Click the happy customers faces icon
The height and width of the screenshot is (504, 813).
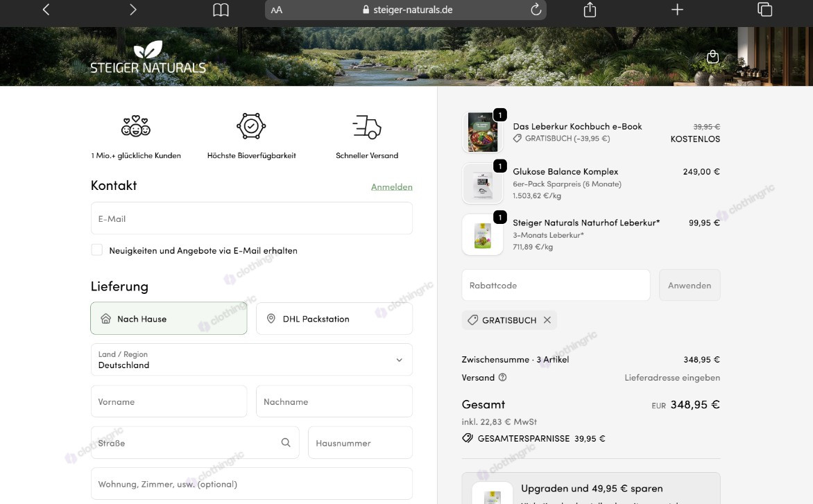coord(136,126)
